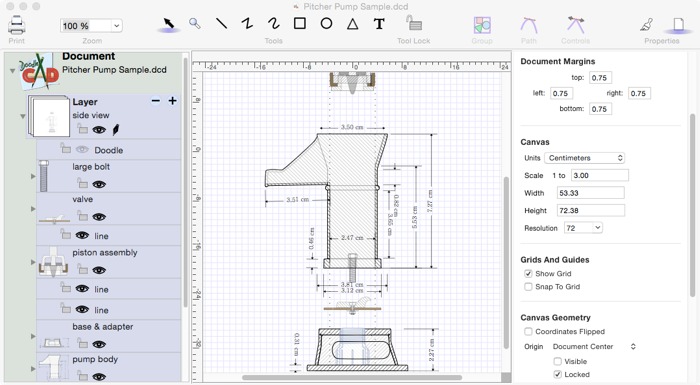The image size is (700, 385).
Task: Click the right margin field
Action: (639, 93)
